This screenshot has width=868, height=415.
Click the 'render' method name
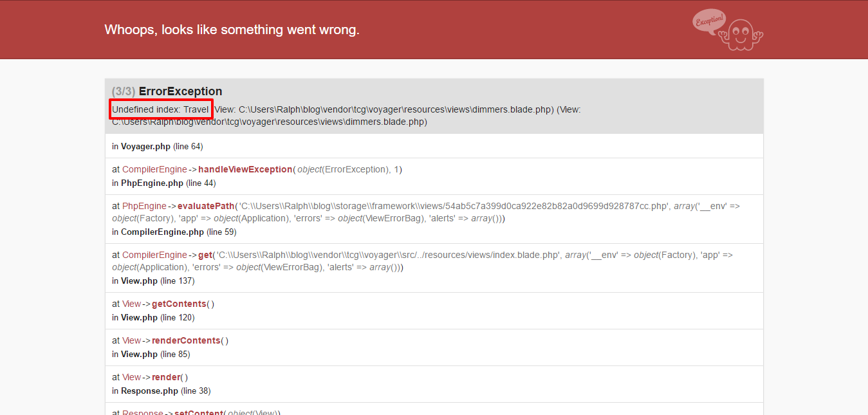(166, 377)
